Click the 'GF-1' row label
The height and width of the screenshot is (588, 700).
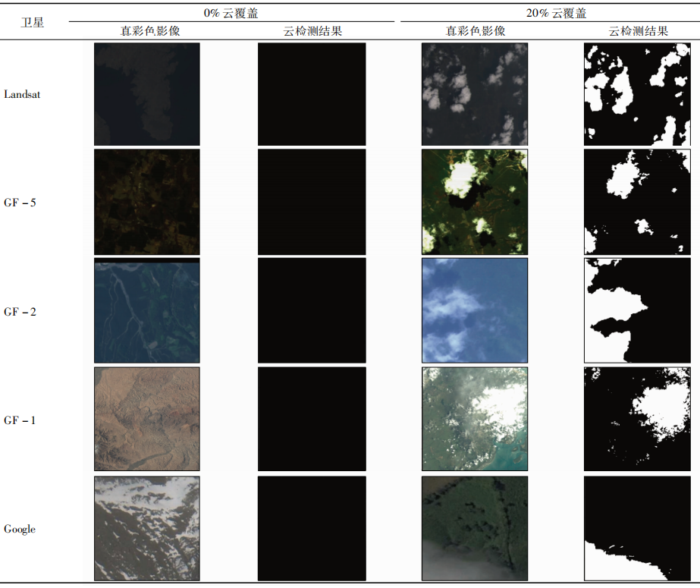[20, 420]
